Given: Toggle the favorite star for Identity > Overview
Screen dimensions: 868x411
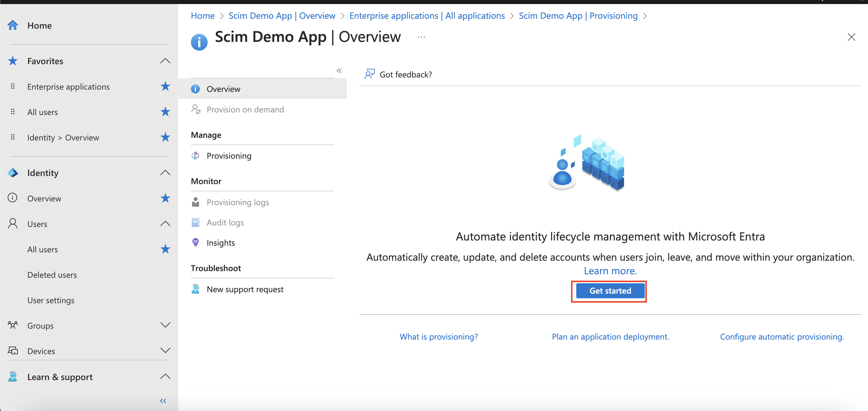Looking at the screenshot, I should (x=165, y=137).
